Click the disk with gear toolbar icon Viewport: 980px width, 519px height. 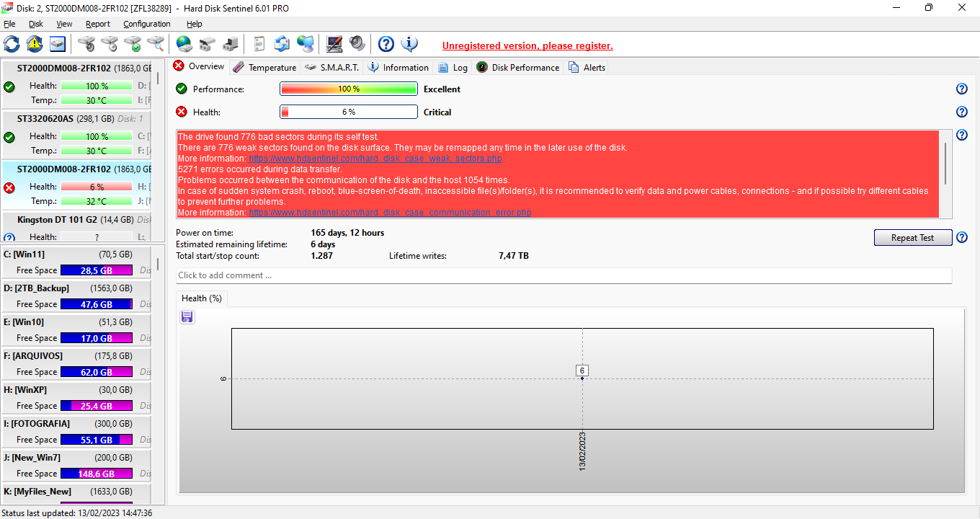point(86,44)
